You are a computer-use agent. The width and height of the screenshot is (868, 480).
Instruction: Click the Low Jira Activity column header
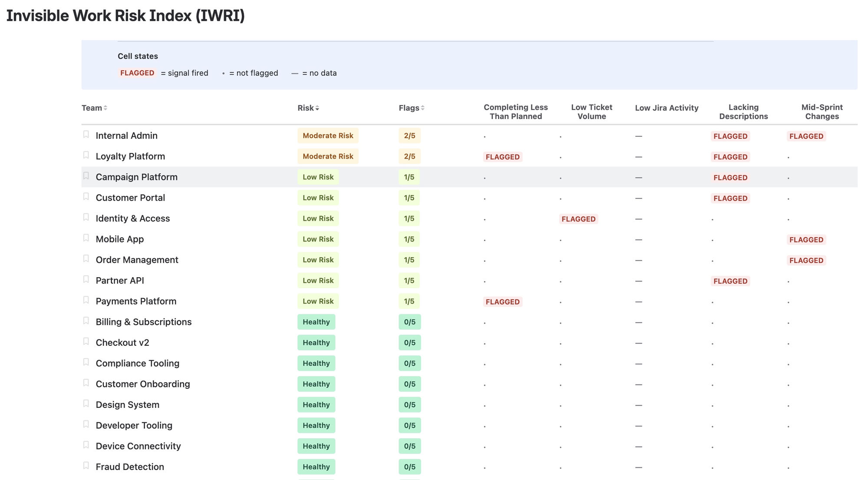pyautogui.click(x=667, y=108)
